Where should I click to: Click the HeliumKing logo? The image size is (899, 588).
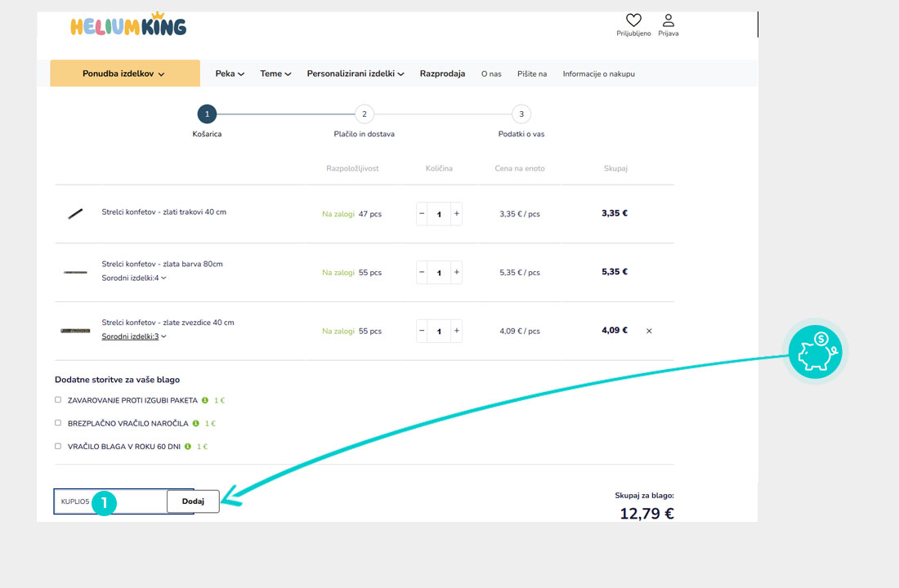(x=128, y=25)
